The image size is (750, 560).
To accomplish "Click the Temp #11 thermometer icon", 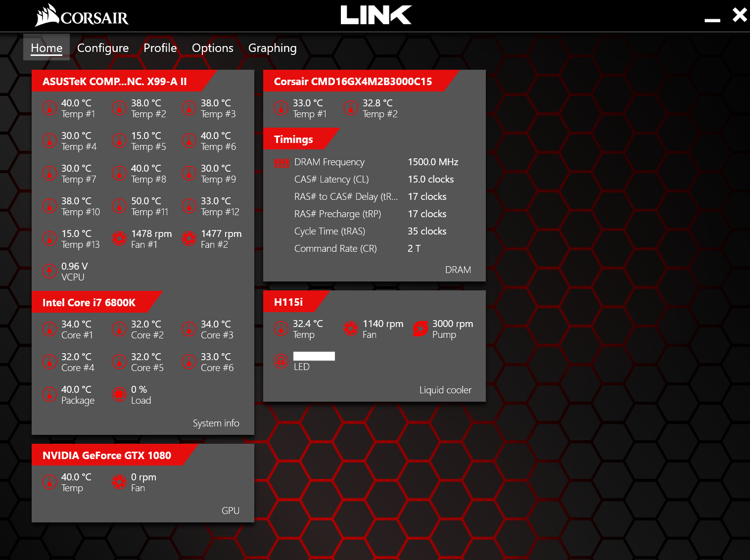I will click(119, 206).
